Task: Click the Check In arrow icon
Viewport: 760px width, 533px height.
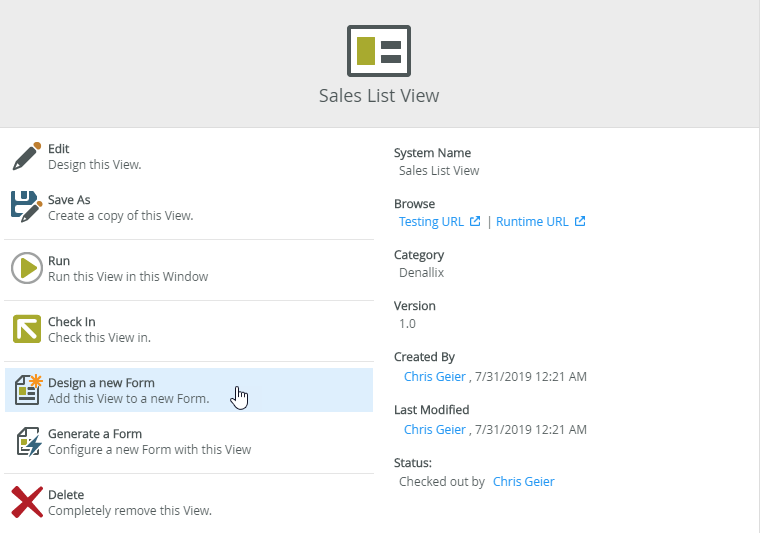Action: tap(26, 329)
